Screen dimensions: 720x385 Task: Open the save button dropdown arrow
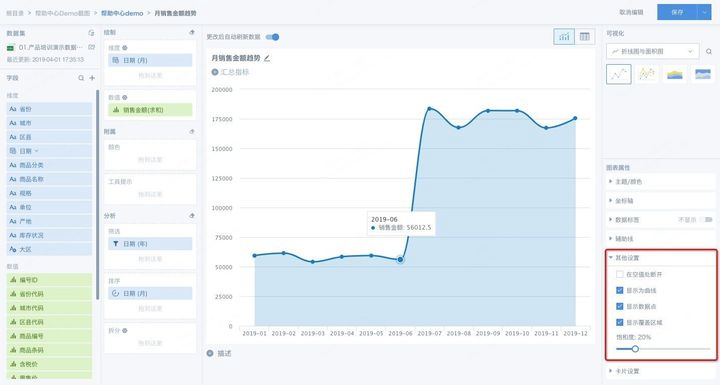[704, 12]
